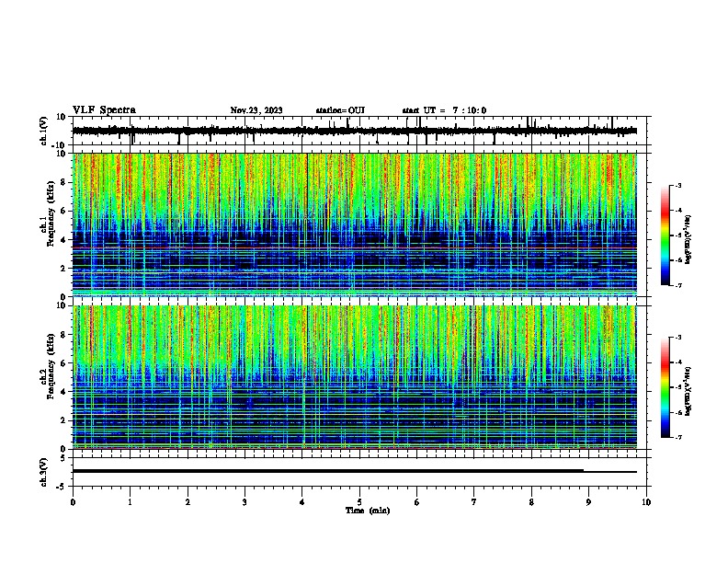The height and width of the screenshot is (563, 728).
Task: Click the ch.1 "Frequency (kHz)" axis label
Action: (51, 213)
